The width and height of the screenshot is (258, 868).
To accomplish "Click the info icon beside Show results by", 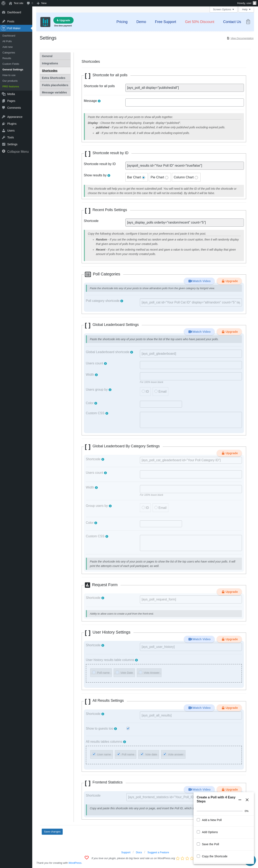I will tap(109, 176).
